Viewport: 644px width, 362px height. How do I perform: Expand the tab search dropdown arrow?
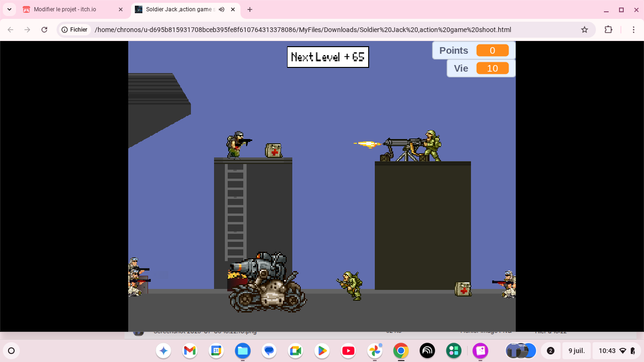click(9, 9)
